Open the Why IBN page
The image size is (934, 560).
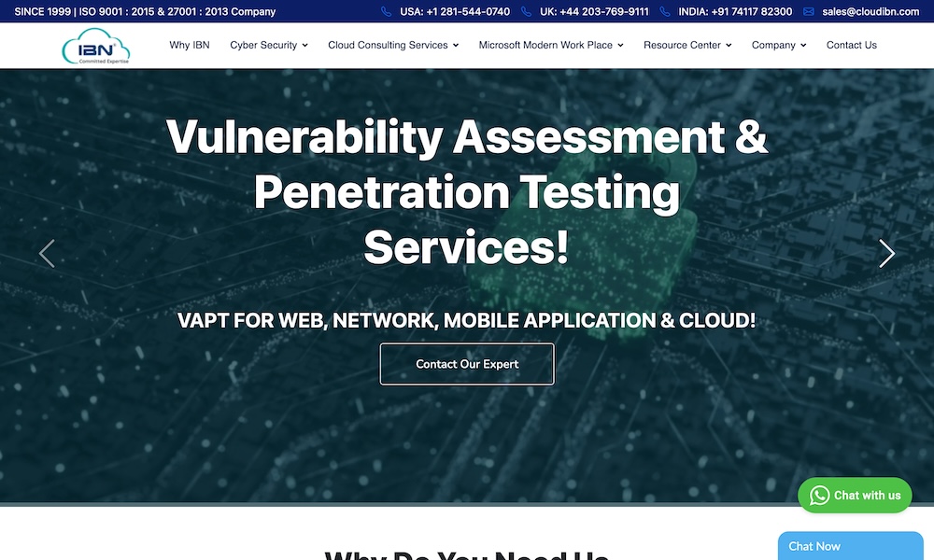190,45
